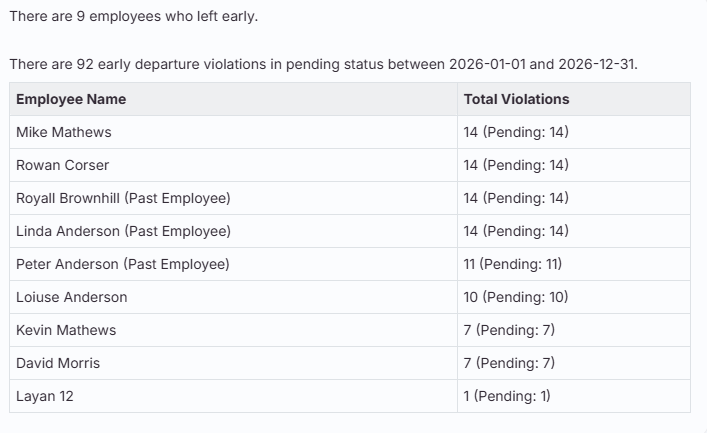This screenshot has height=433, width=707.
Task: Click the '92 early departure violations' summary sentence
Action: coord(323,64)
